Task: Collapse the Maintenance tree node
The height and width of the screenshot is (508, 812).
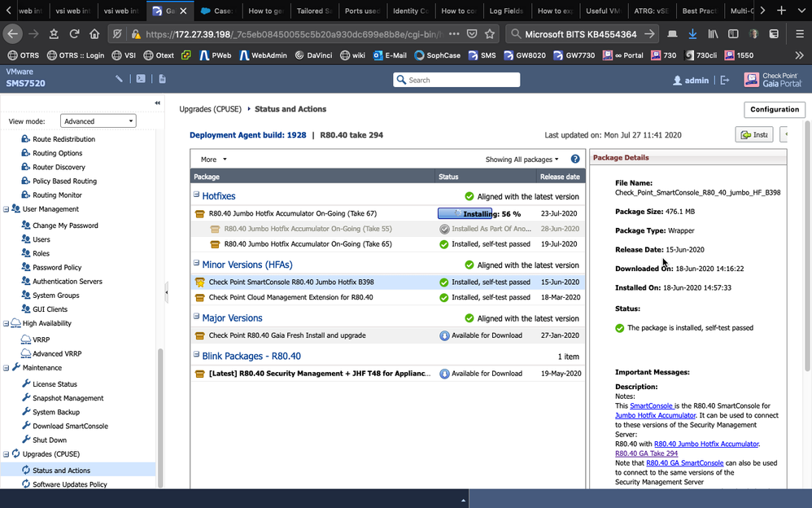Action: tap(7, 368)
